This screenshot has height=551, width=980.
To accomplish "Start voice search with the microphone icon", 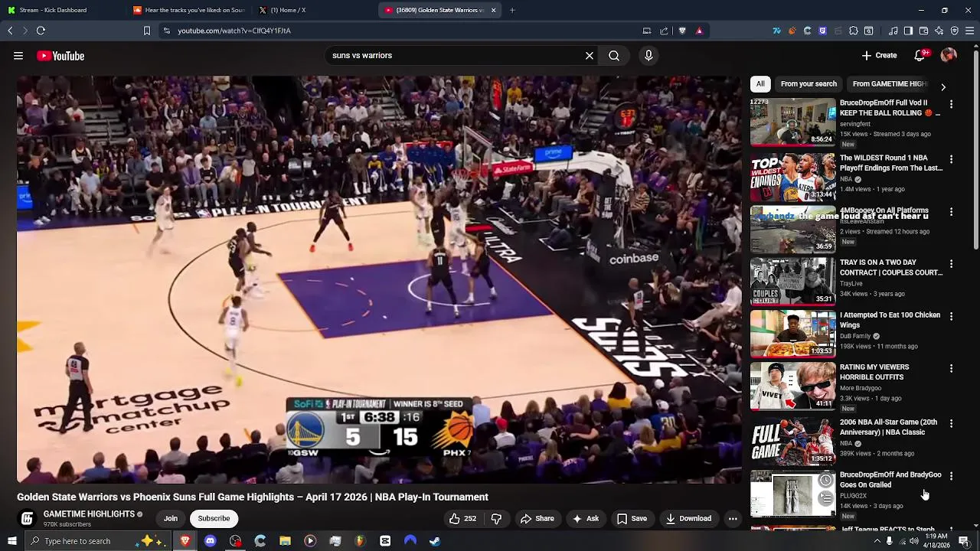I will coord(648,56).
